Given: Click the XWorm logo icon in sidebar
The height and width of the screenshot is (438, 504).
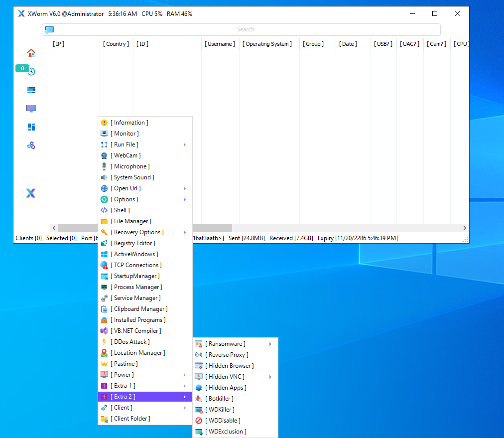Looking at the screenshot, I should click(31, 193).
